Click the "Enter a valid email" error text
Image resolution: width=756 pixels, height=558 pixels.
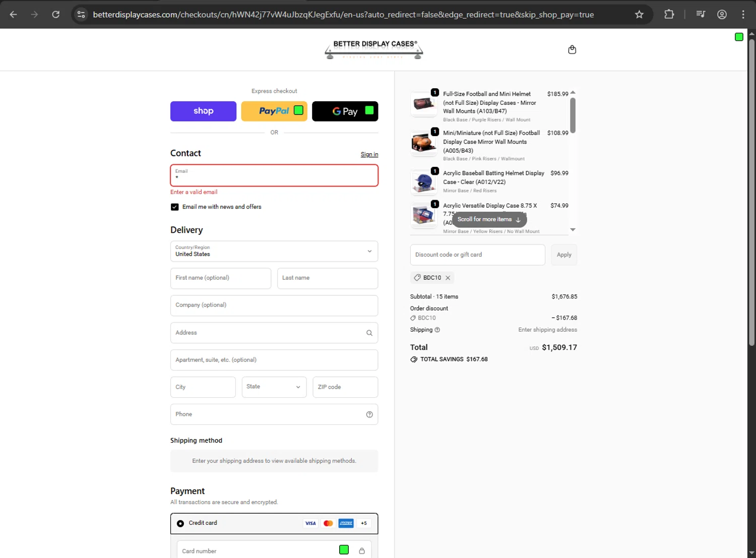(x=194, y=192)
